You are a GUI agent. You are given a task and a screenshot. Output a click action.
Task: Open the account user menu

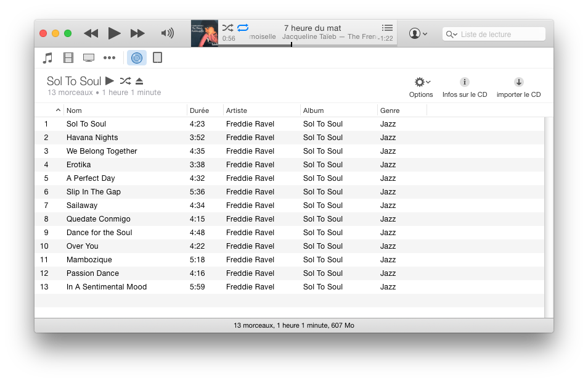pos(418,33)
